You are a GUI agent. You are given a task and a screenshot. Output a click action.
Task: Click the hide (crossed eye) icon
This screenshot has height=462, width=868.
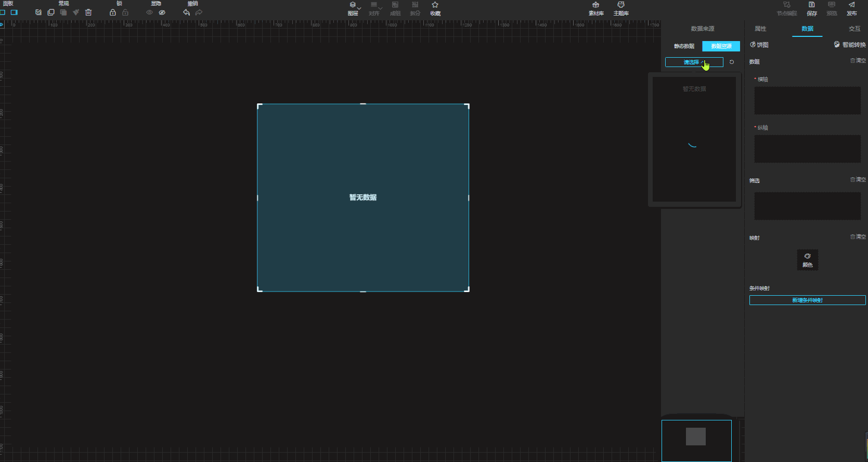coord(162,12)
